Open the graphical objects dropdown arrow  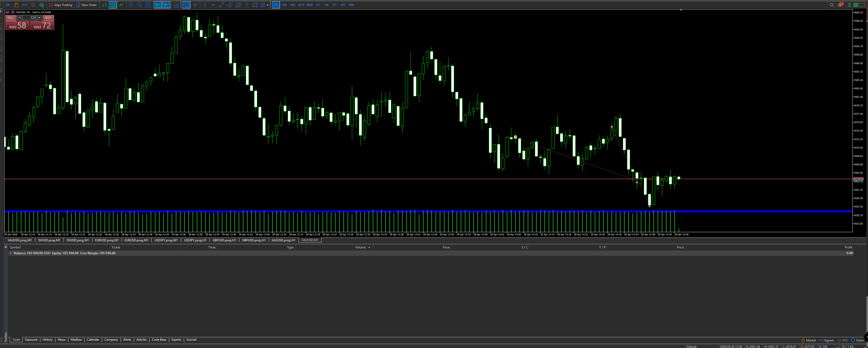click(268, 5)
